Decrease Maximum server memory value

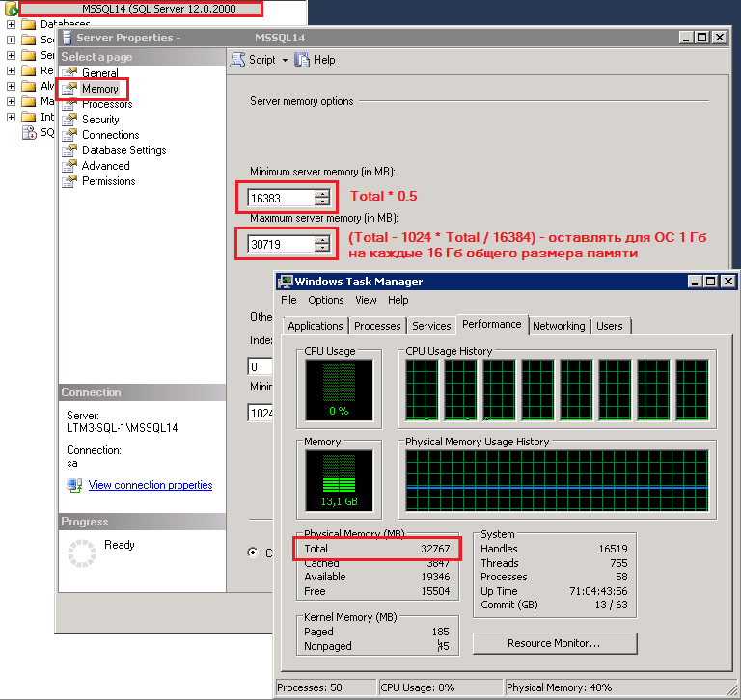322,248
